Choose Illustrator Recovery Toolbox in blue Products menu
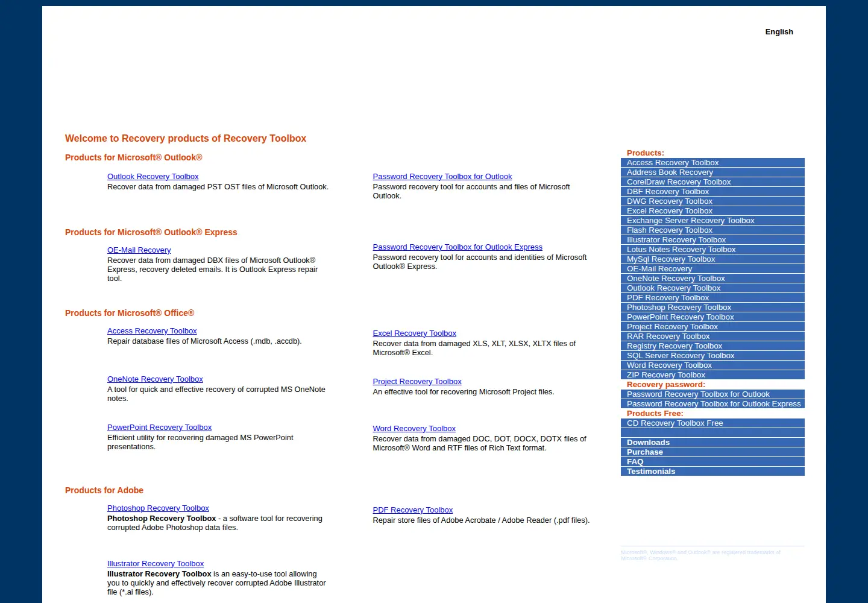Viewport: 868px width, 603px height. click(x=712, y=240)
